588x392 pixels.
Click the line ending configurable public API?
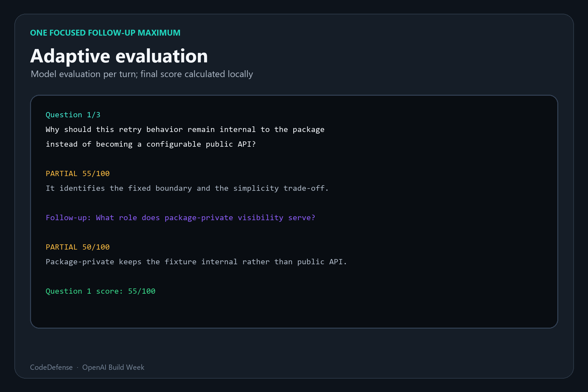pyautogui.click(x=151, y=144)
